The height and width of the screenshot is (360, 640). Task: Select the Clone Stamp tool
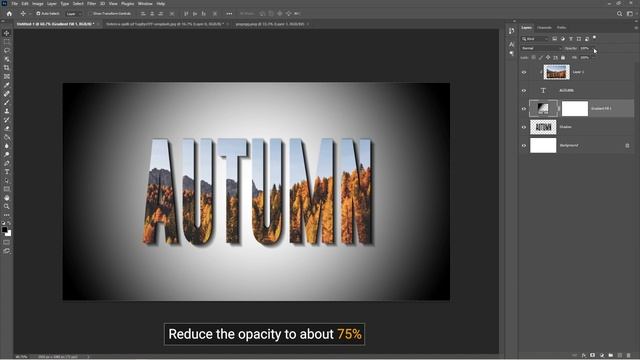(7, 111)
